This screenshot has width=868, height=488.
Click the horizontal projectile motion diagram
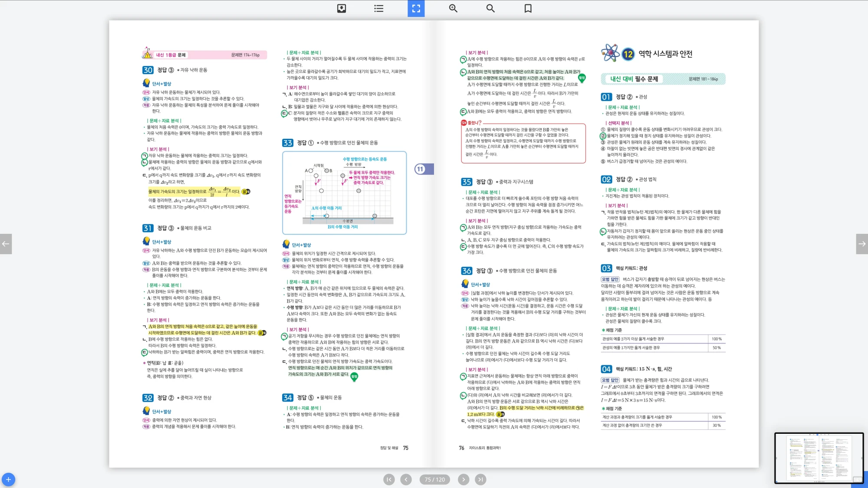pos(344,193)
